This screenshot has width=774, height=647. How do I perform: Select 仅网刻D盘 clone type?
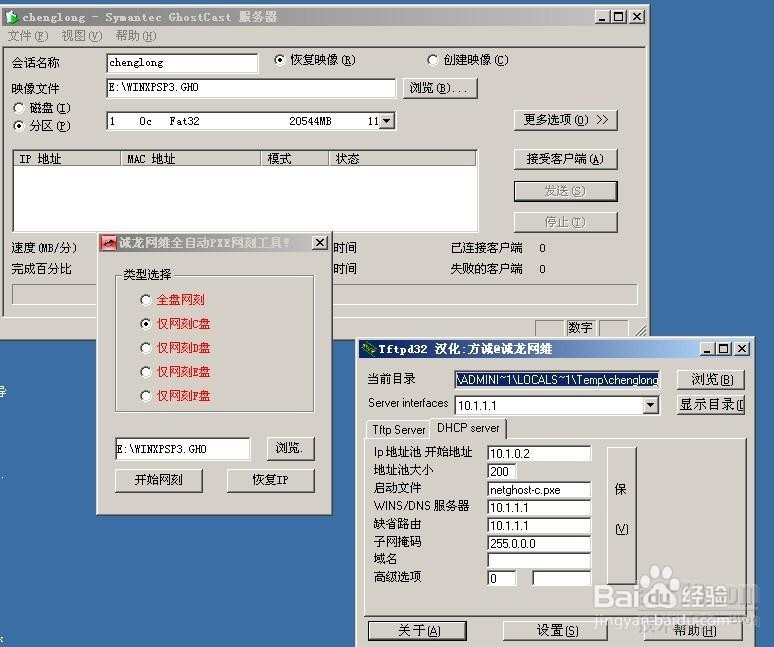click(x=175, y=348)
